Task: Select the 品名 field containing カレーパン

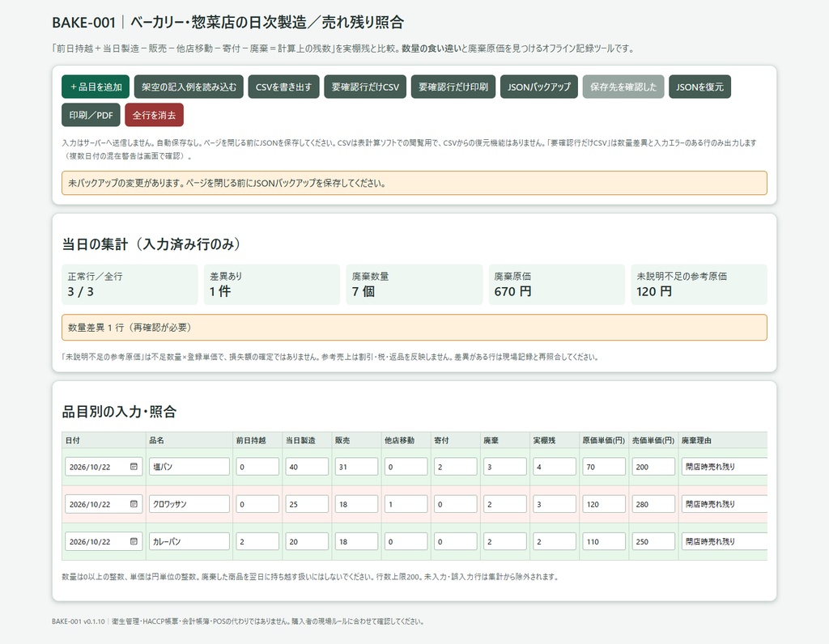Action: click(189, 541)
